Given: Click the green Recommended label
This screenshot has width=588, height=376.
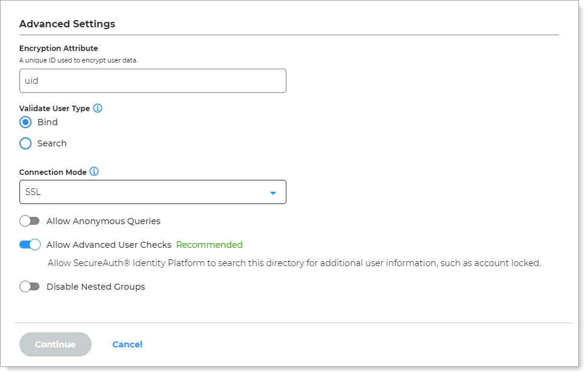Looking at the screenshot, I should (x=209, y=244).
